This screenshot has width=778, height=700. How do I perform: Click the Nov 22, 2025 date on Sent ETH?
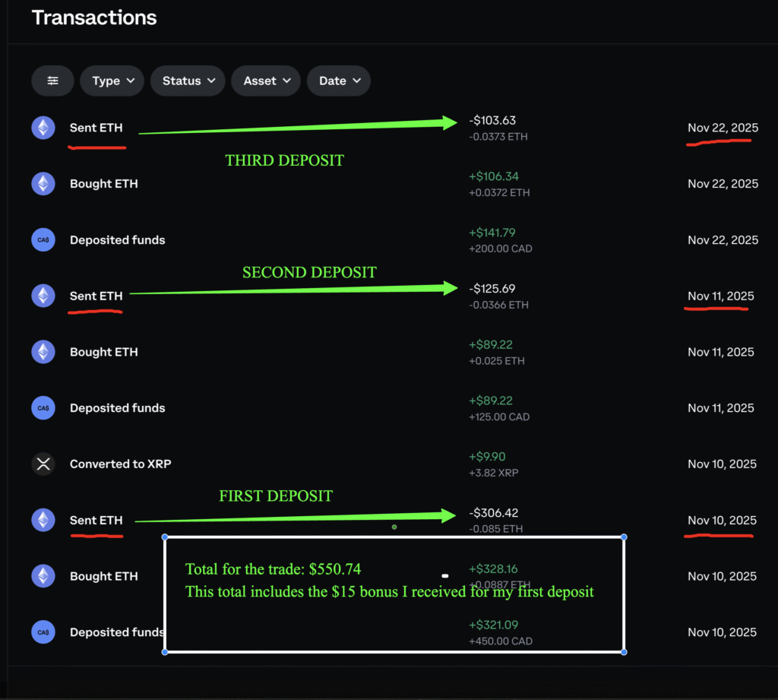click(x=723, y=128)
